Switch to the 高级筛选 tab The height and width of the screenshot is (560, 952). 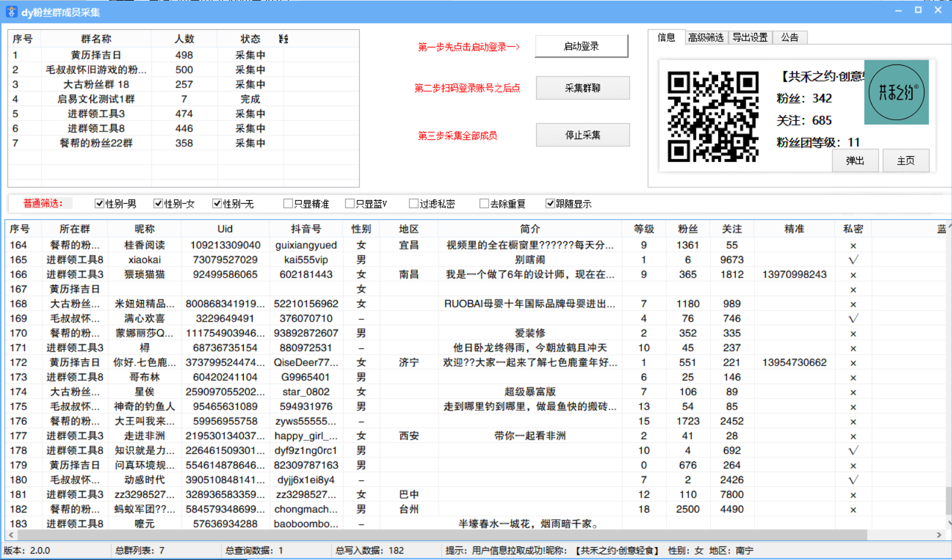[x=705, y=36]
